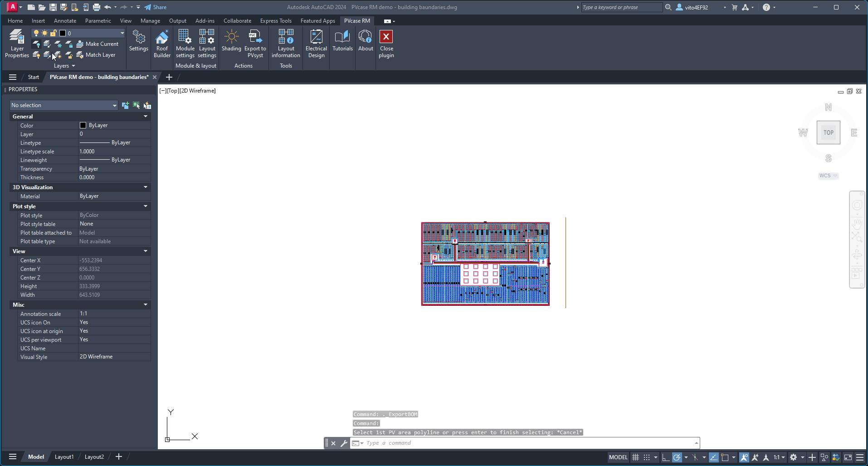Collapse the General properties section
The width and height of the screenshot is (868, 466).
pos(146,117)
